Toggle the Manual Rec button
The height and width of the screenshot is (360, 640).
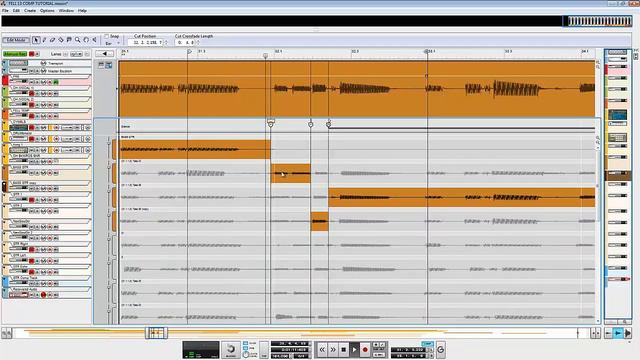[15, 54]
